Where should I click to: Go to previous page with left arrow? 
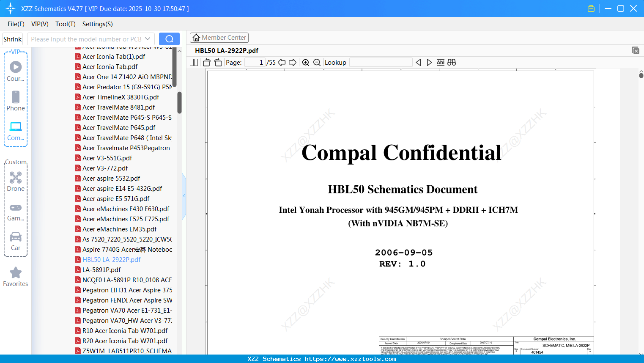[x=282, y=63]
